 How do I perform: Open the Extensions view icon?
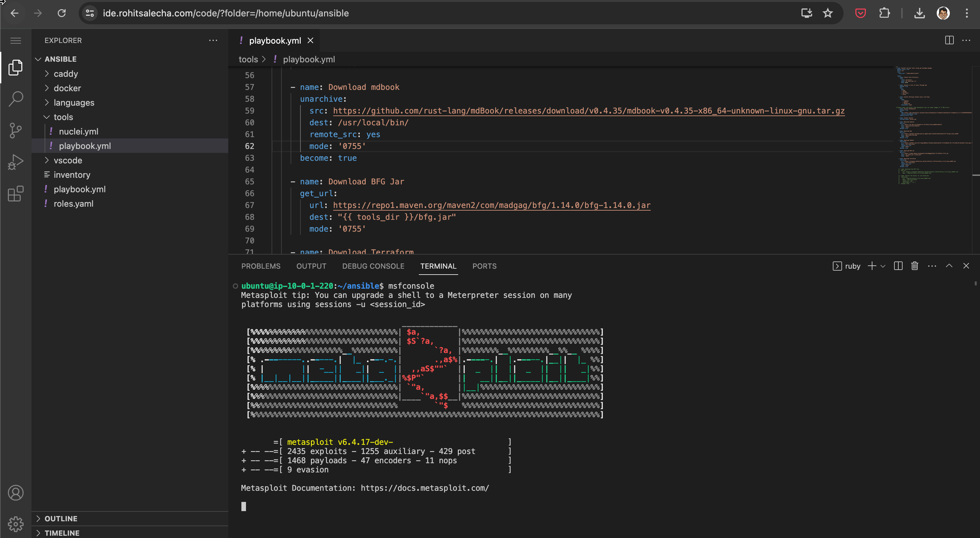tap(16, 194)
